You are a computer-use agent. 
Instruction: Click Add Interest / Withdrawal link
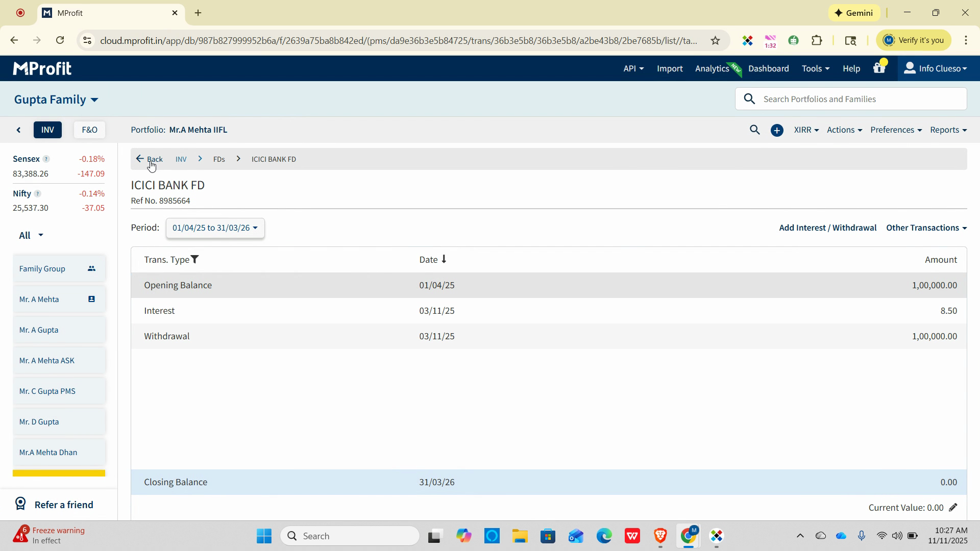click(x=827, y=228)
